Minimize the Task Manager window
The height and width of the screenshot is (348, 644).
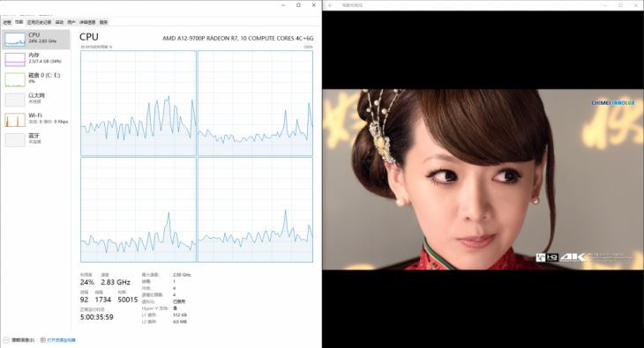tap(283, 5)
